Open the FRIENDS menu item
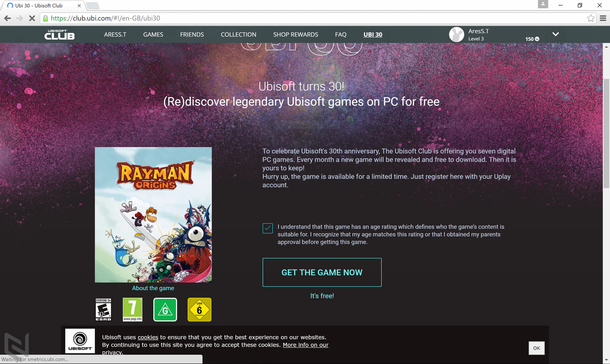Screen dimensions: 610x364 pyautogui.click(x=192, y=35)
